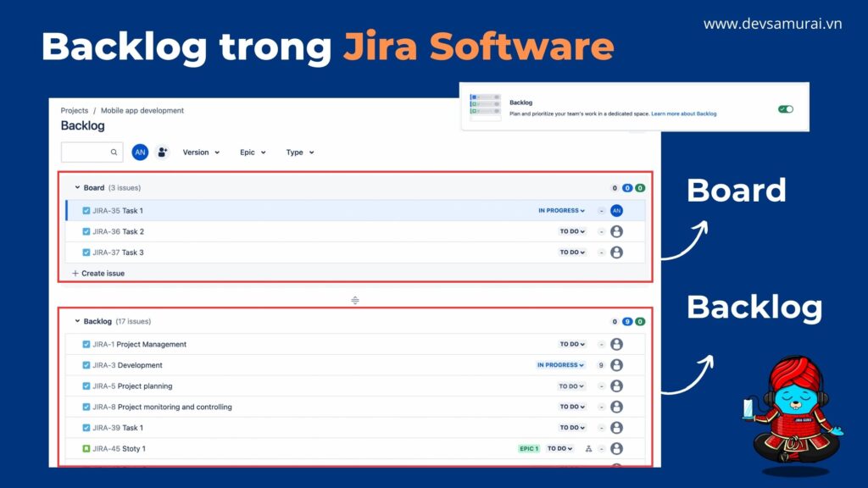Viewport: 868px width, 488px height.
Task: Click the AN avatar filter near the search box
Action: [140, 152]
